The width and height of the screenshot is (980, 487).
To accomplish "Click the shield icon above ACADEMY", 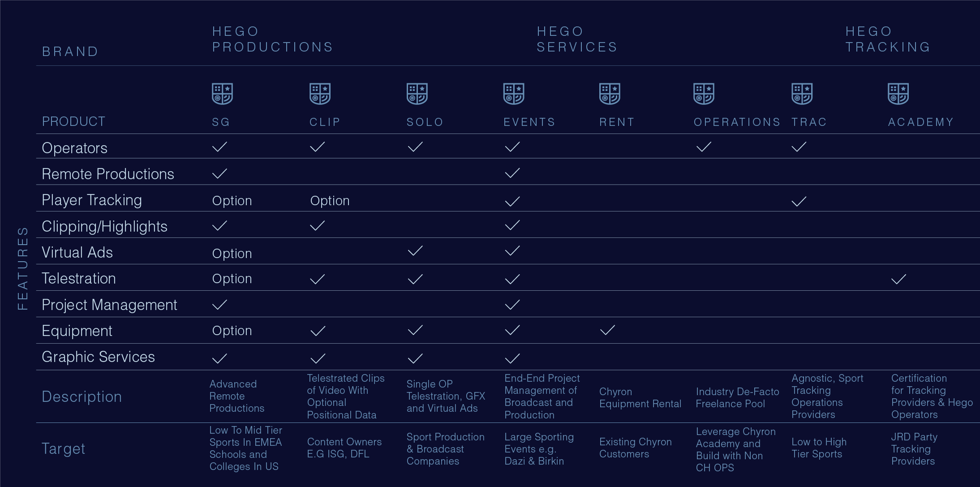I will point(898,94).
